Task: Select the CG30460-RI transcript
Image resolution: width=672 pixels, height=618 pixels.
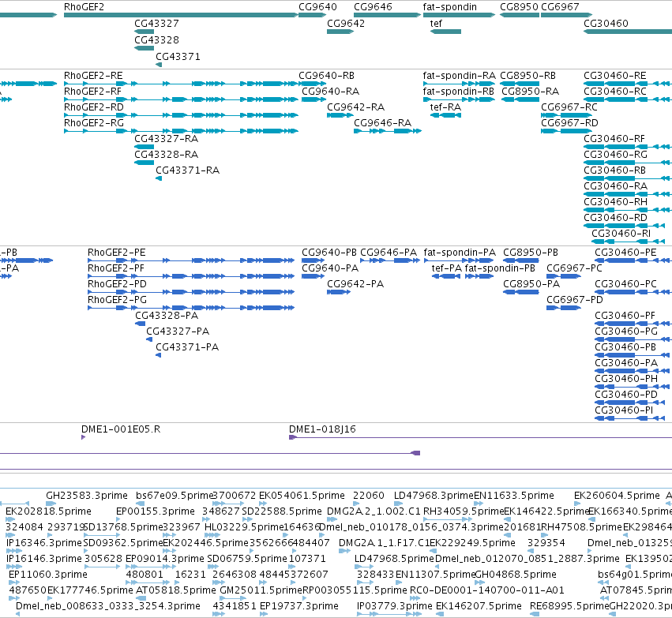Action: [x=621, y=234]
